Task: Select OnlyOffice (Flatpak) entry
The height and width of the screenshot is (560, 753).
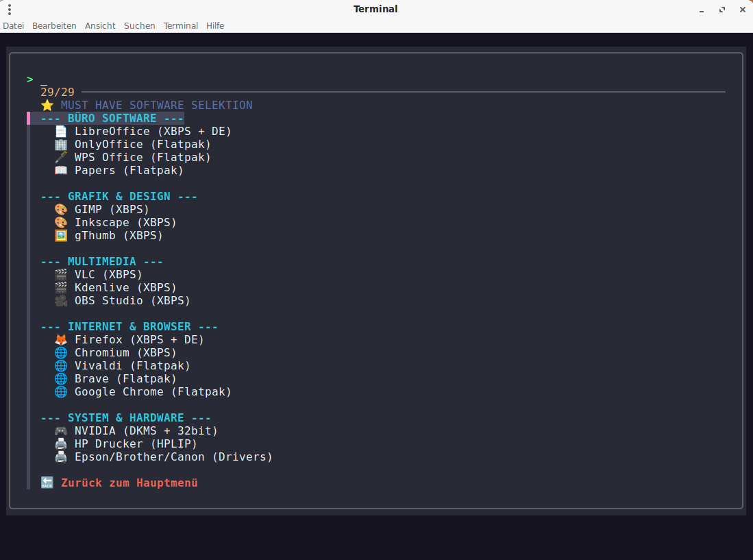Action: tap(143, 144)
